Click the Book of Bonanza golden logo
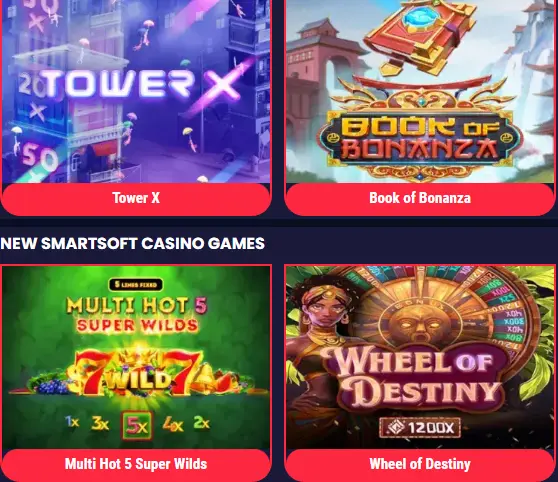 (x=420, y=141)
